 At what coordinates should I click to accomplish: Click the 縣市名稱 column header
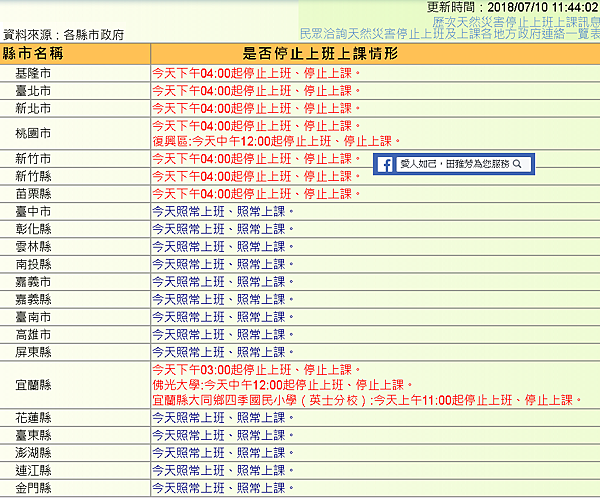[33, 54]
